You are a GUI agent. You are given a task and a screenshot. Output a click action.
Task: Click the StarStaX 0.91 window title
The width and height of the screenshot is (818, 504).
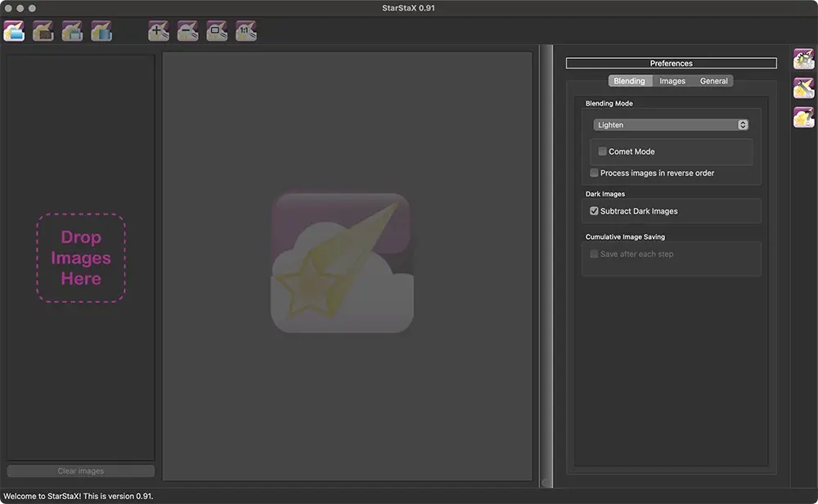pyautogui.click(x=408, y=8)
